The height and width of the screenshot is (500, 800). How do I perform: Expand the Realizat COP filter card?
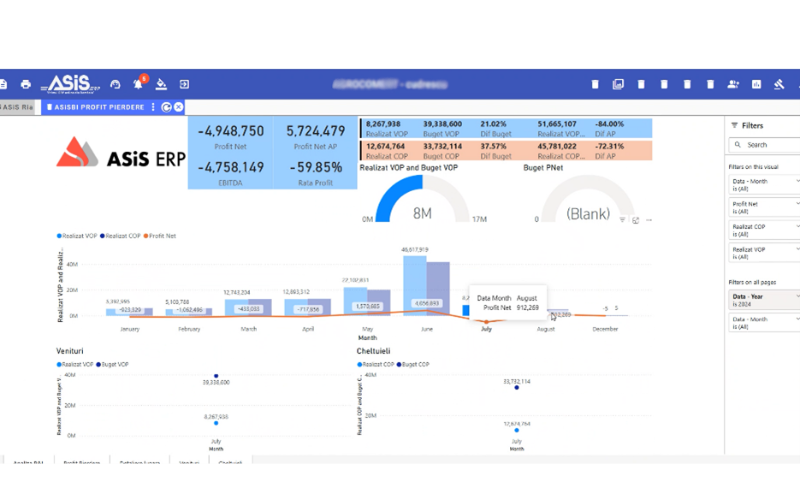point(795,227)
